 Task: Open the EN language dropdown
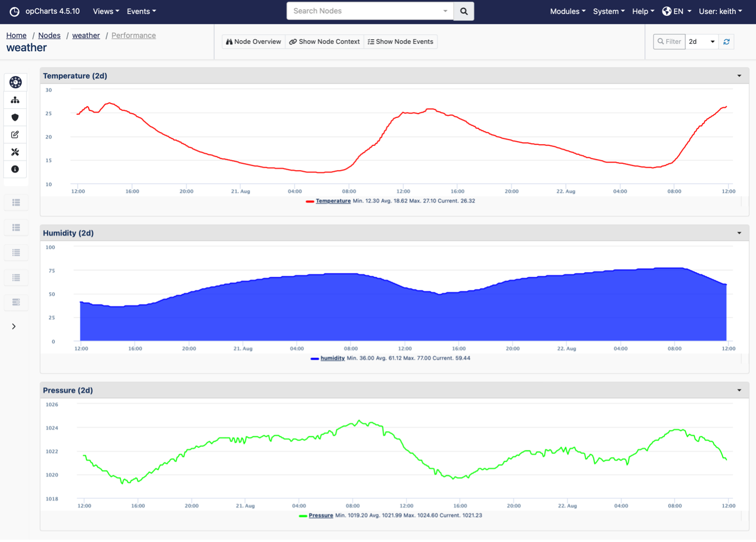tap(682, 11)
